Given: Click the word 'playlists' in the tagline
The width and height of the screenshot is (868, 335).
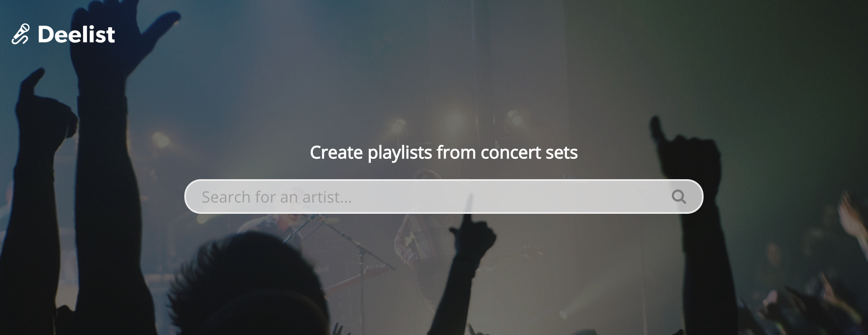Looking at the screenshot, I should (x=400, y=153).
